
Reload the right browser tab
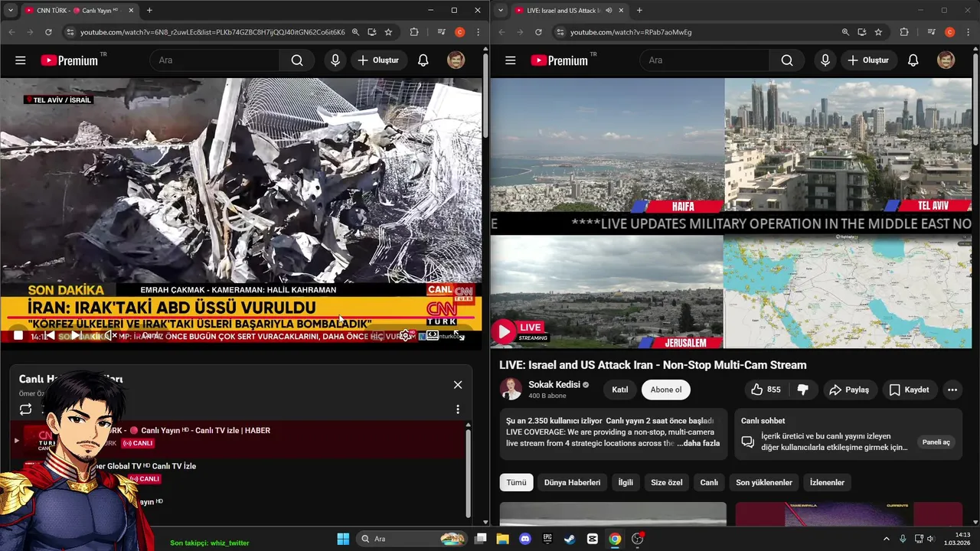point(538,32)
